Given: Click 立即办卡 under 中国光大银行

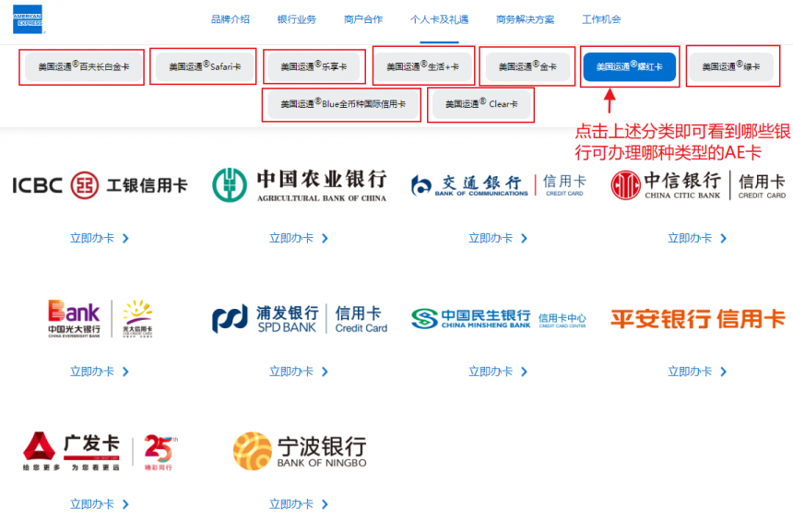Looking at the screenshot, I should pos(100,372).
